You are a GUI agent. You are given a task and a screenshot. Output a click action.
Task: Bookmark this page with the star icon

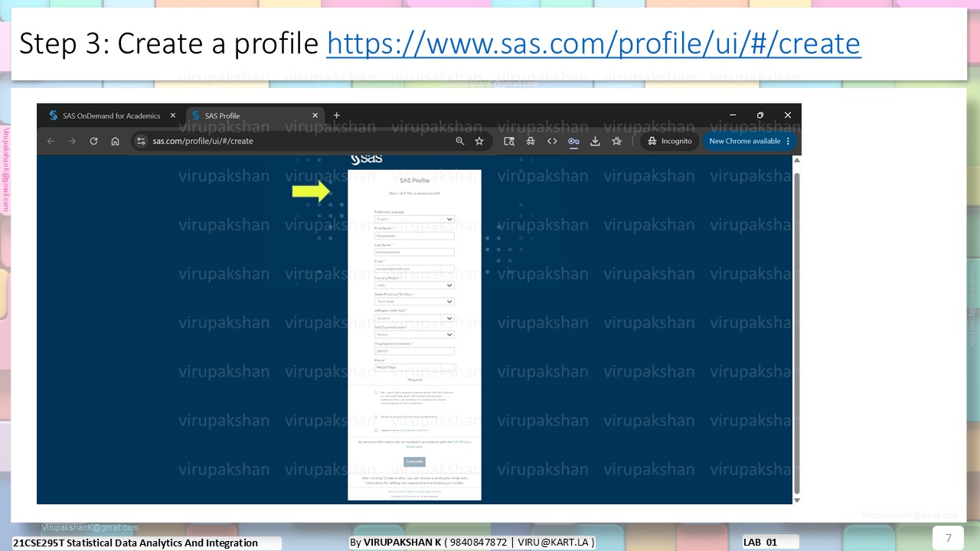(479, 141)
